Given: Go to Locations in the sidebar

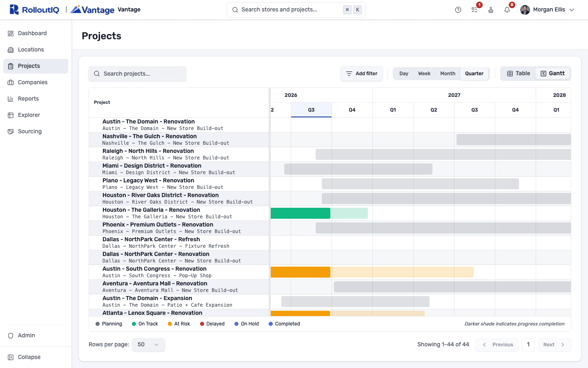Looking at the screenshot, I should (36, 50).
